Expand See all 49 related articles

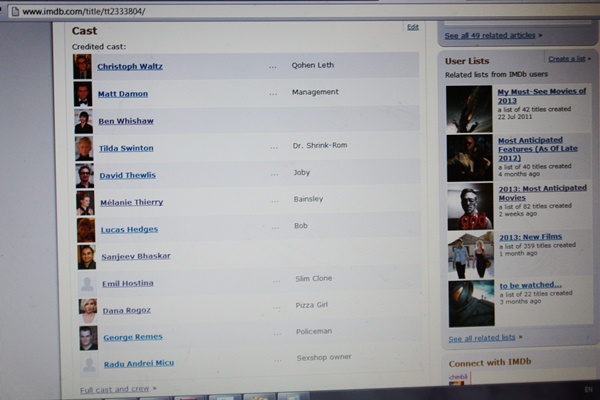pyautogui.click(x=492, y=35)
